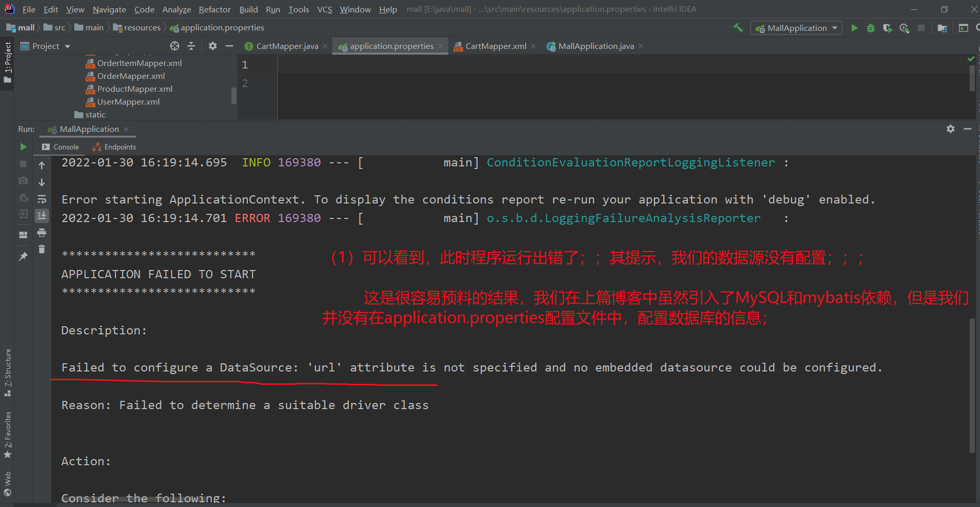Run MallApplication with the profiler icon
980x507 pixels.
coord(904,28)
